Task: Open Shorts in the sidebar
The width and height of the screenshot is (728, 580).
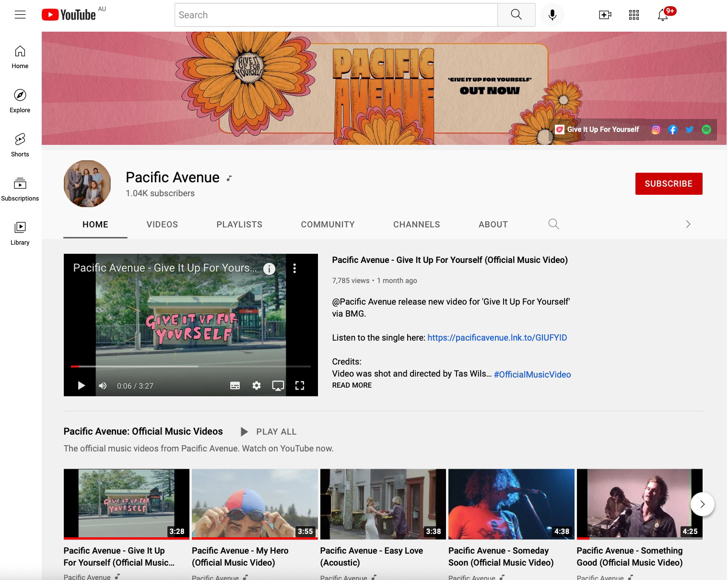Action: point(20,145)
